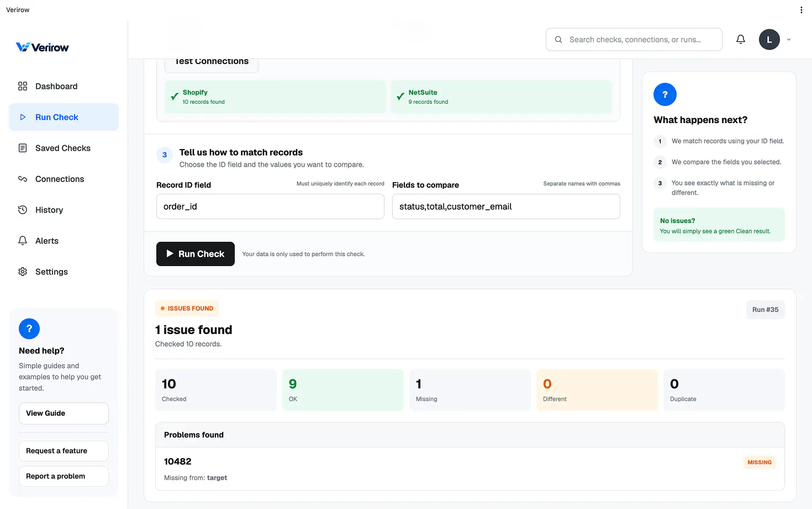812x509 pixels.
Task: Open problem record 10482
Action: click(470, 469)
